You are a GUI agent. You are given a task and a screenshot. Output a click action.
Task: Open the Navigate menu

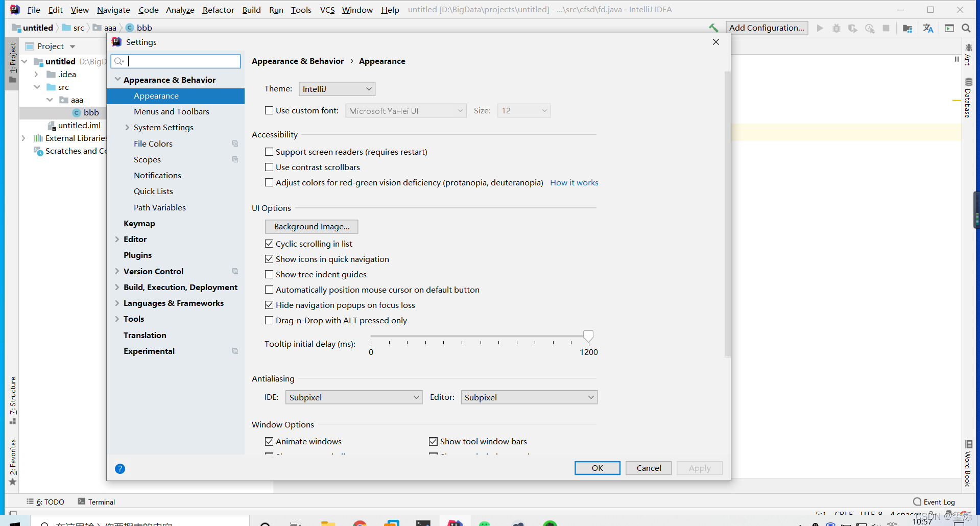113,10
